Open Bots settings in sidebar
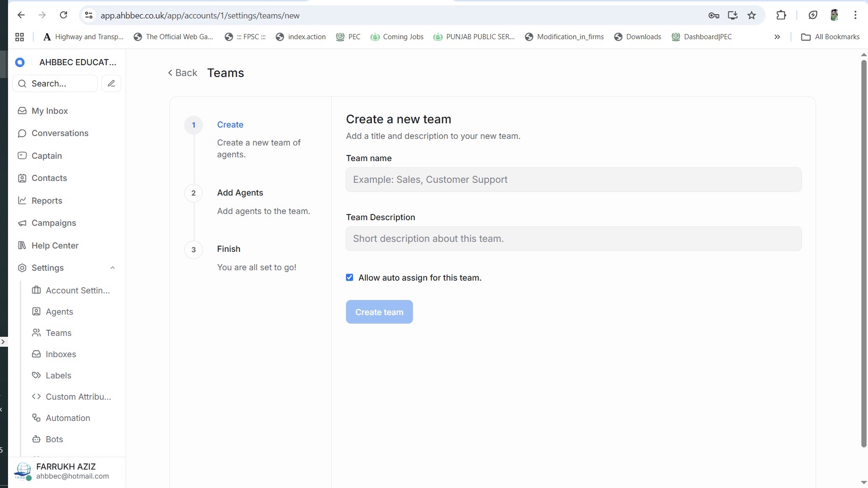 coord(54,439)
